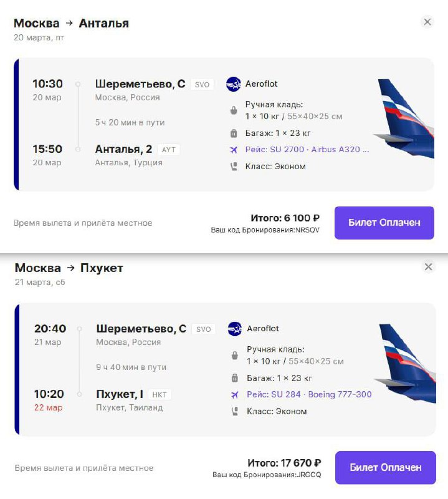Close the Москва → Анталья ticket card
The height and width of the screenshot is (499, 448).
(x=427, y=22)
